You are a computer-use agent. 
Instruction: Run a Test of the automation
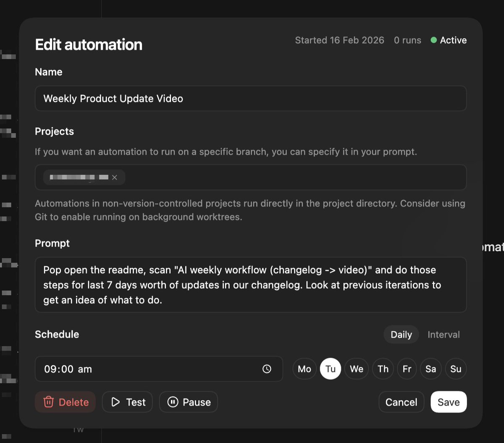(x=127, y=402)
